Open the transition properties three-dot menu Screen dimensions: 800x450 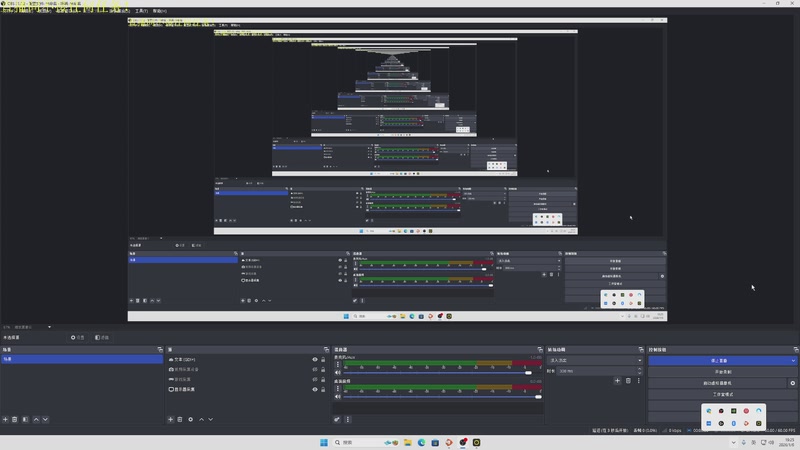638,381
